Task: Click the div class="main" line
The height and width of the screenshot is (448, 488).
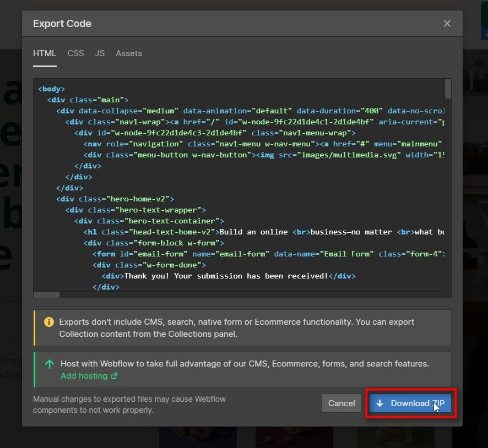Action: point(88,100)
